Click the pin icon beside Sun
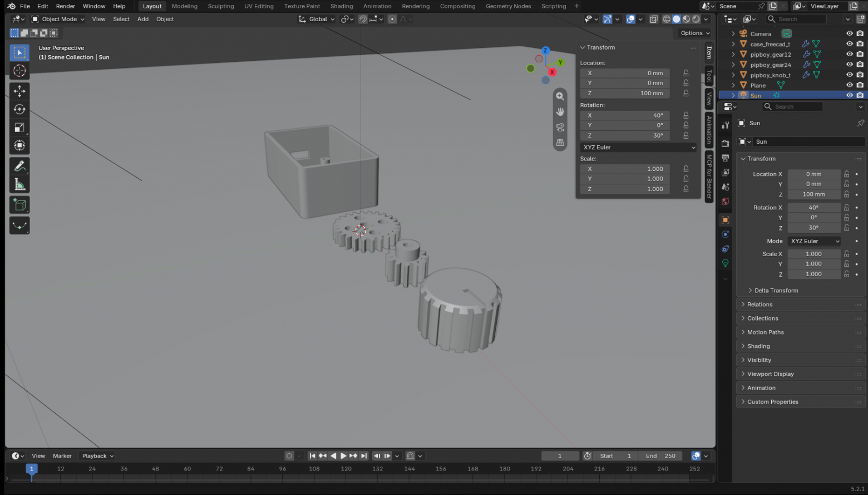 tap(860, 123)
